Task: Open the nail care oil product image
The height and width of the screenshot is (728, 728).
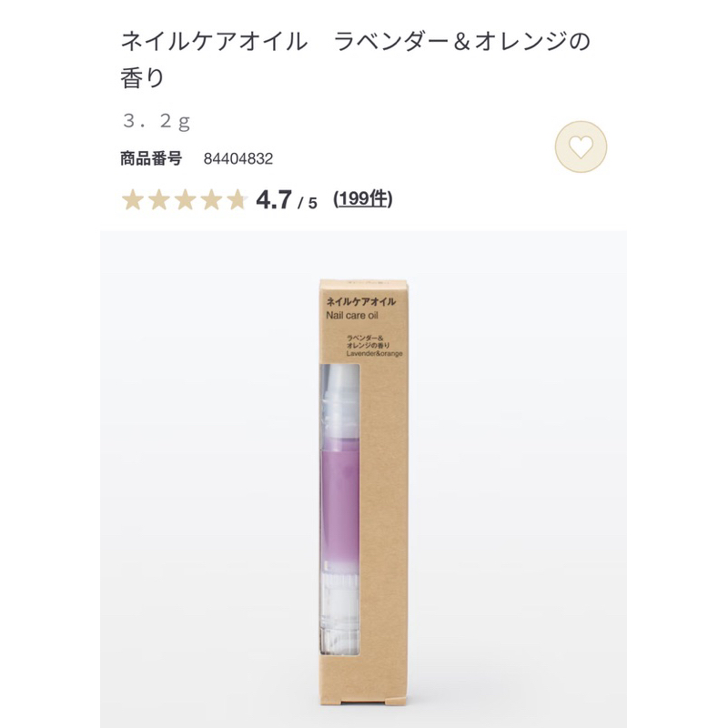Action: tap(363, 479)
